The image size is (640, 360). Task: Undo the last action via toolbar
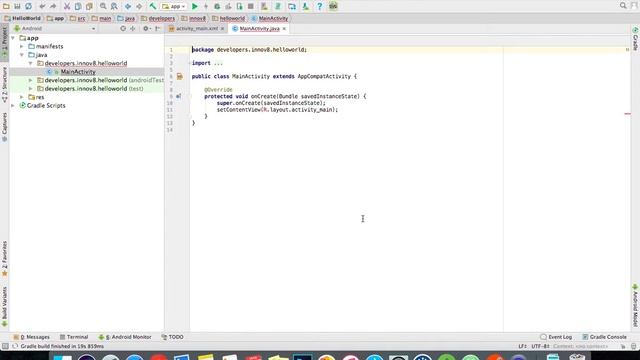[42, 6]
